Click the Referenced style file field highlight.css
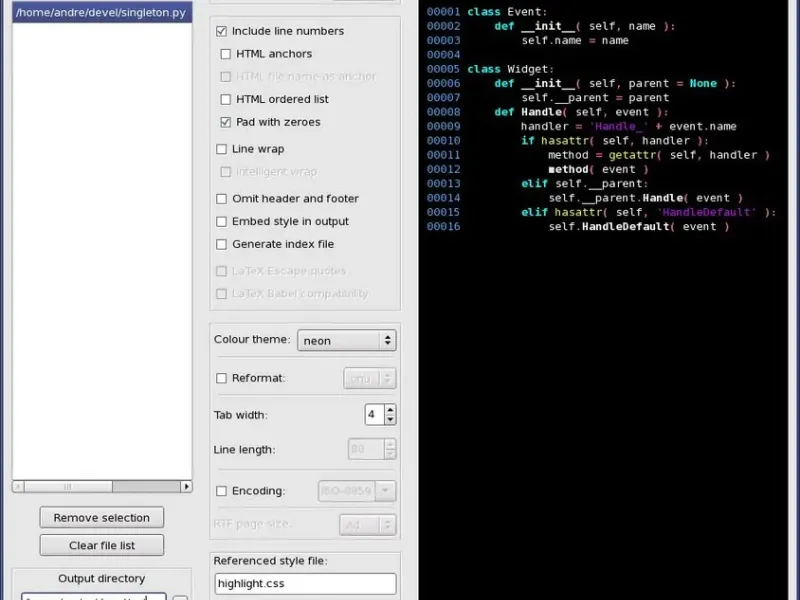Image resolution: width=800 pixels, height=600 pixels. 305,583
